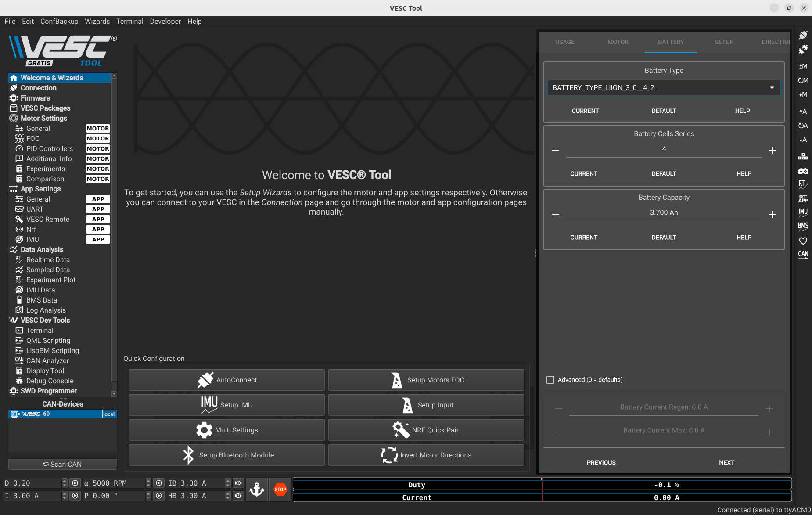Toggle BMS data streaming icon in right toolbar
This screenshot has height=515, width=812.
pyautogui.click(x=803, y=227)
